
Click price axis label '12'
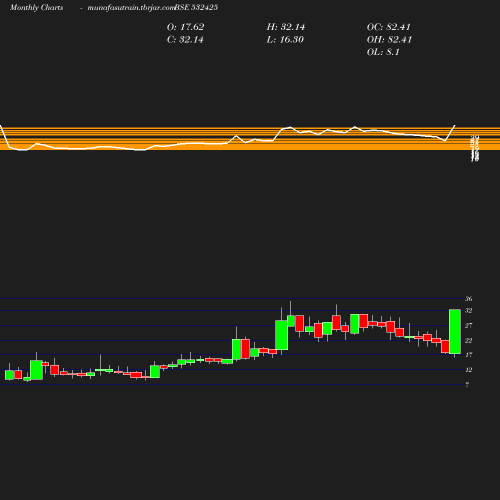[x=469, y=370]
